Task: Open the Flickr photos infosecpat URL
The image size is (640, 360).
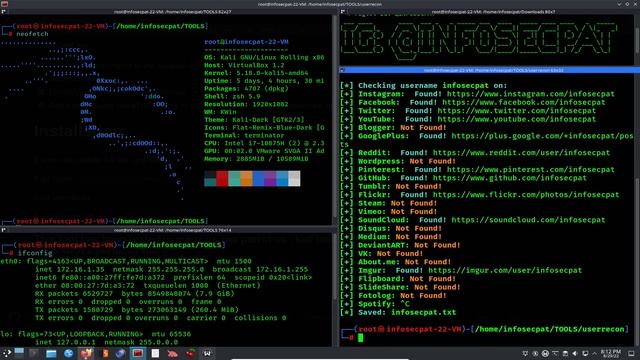Action: (526, 195)
